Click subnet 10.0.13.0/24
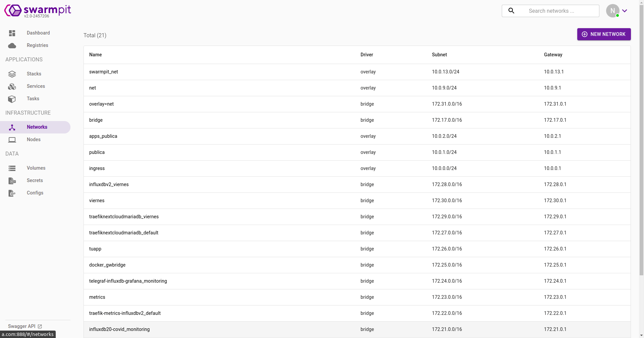 pyautogui.click(x=445, y=72)
